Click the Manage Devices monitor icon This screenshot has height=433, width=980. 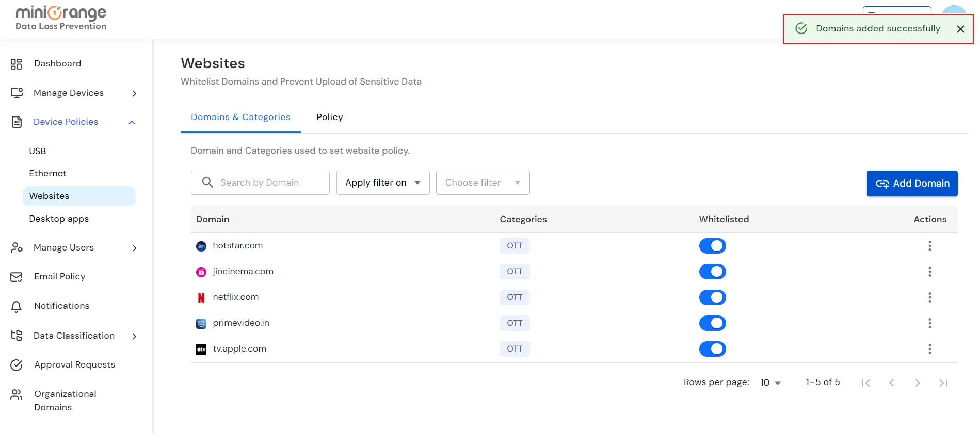tap(17, 93)
